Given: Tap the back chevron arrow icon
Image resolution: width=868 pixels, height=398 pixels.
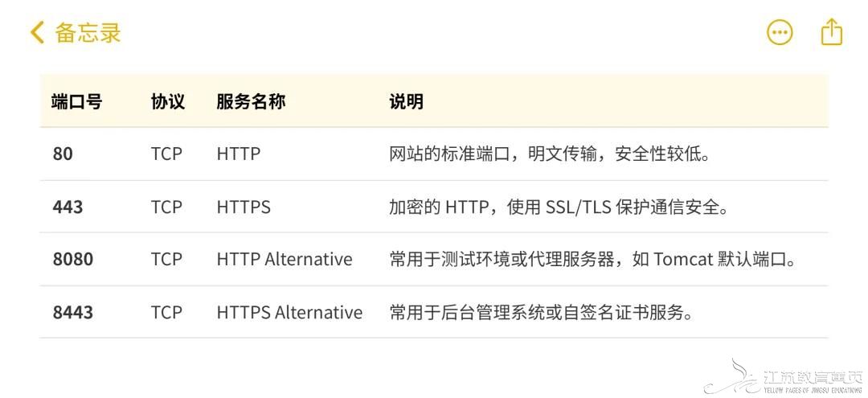Looking at the screenshot, I should (37, 33).
